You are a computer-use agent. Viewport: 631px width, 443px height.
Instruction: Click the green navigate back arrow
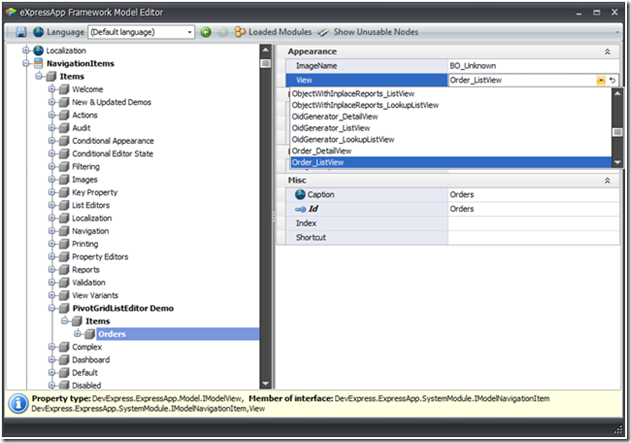(x=206, y=32)
